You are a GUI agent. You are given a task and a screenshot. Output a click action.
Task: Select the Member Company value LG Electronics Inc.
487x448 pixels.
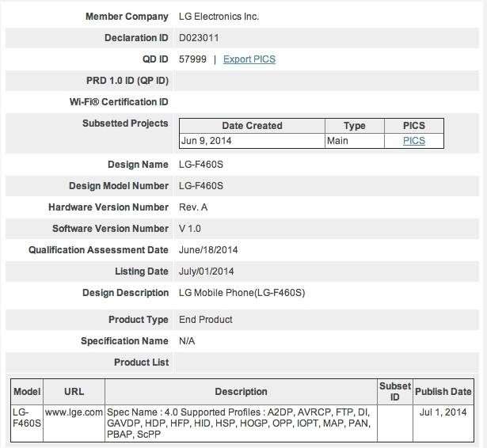click(219, 17)
